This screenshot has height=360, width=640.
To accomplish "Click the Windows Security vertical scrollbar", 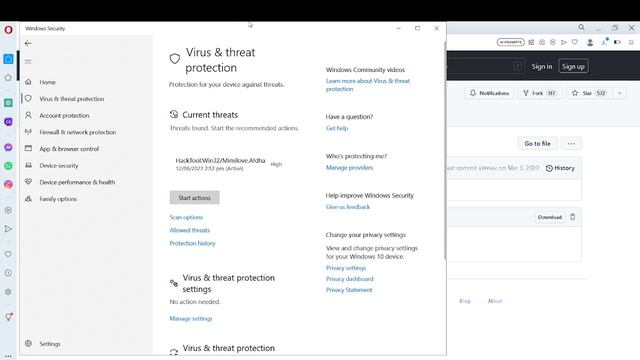I will (444, 151).
